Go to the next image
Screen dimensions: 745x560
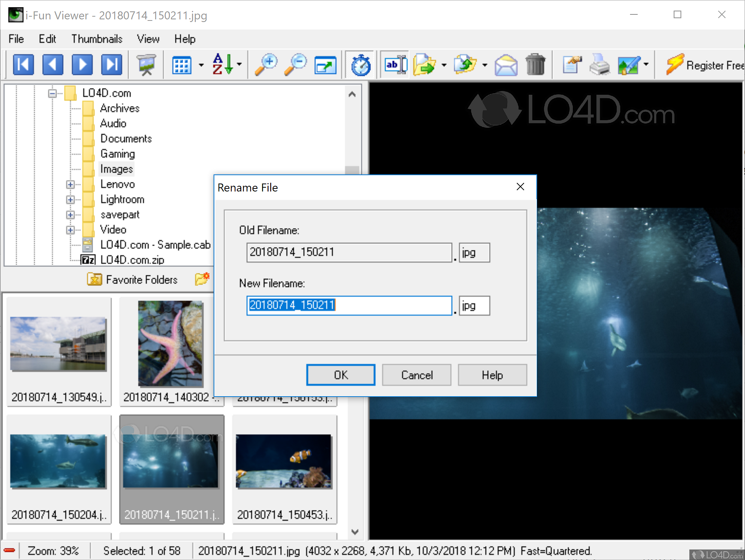tap(82, 64)
